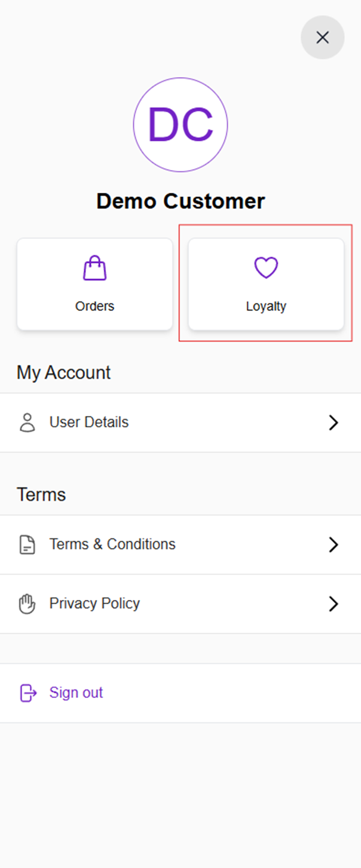The height and width of the screenshot is (868, 361).
Task: Click the Sign out link text
Action: (x=76, y=692)
